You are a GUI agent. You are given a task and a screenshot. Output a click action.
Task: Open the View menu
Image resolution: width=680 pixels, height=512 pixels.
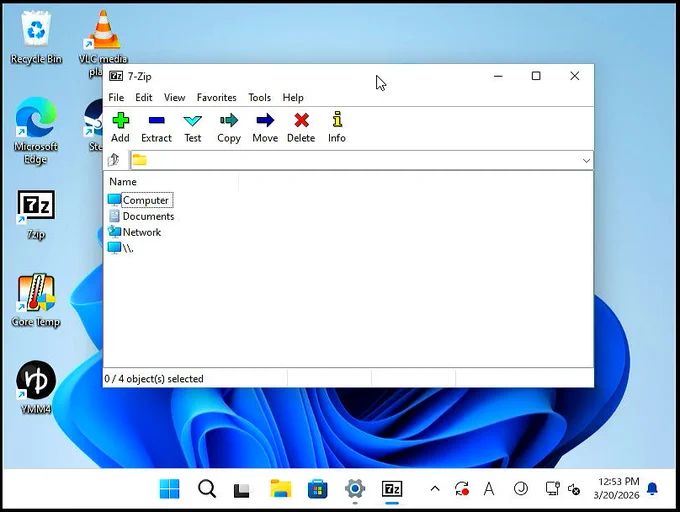coord(174,98)
